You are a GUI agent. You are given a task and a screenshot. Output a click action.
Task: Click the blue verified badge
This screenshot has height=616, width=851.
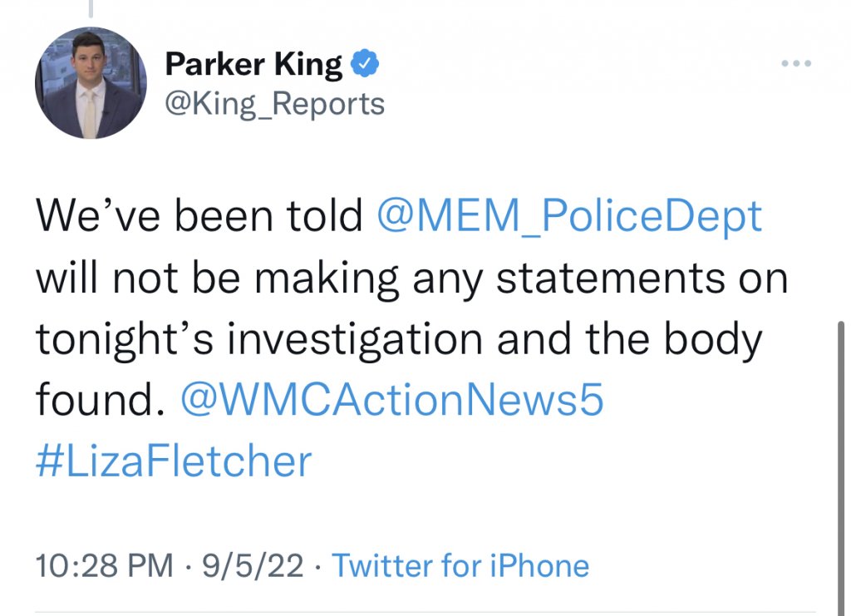point(366,64)
